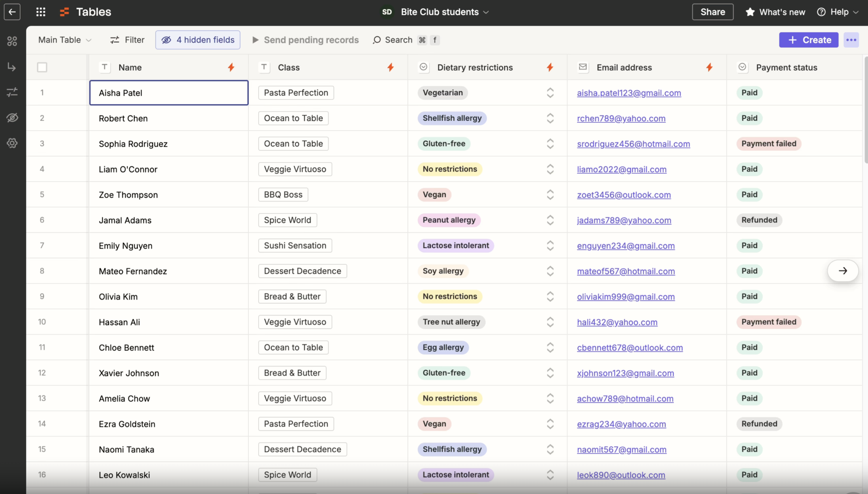Open the filter sliders icon in left sidebar

[x=12, y=92]
